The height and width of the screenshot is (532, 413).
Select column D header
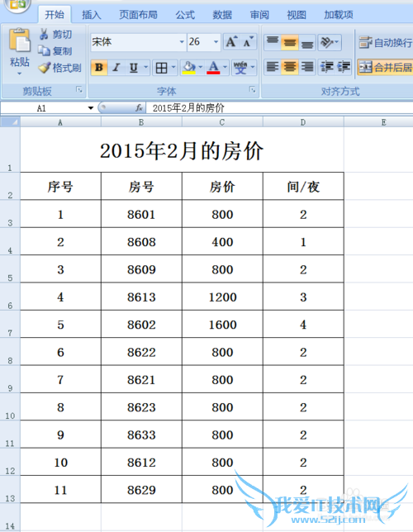[303, 122]
